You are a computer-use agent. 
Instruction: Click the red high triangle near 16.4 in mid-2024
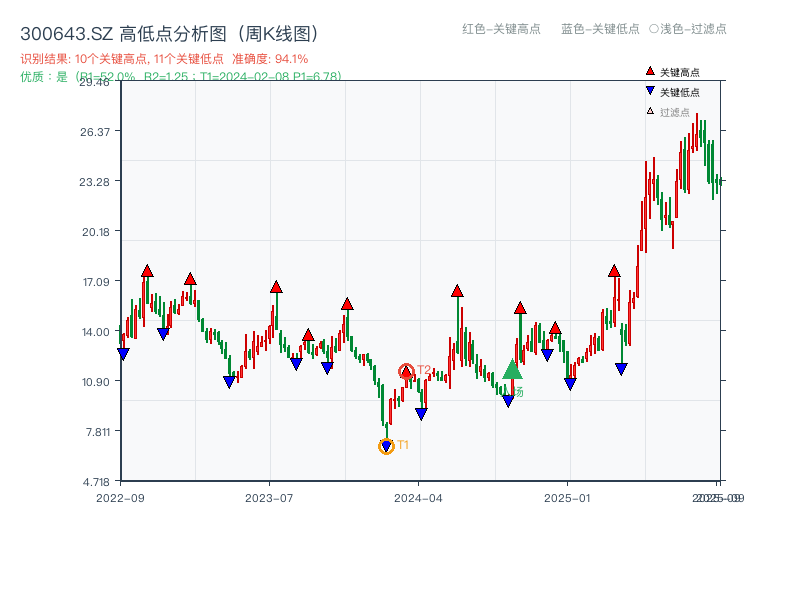click(x=457, y=291)
